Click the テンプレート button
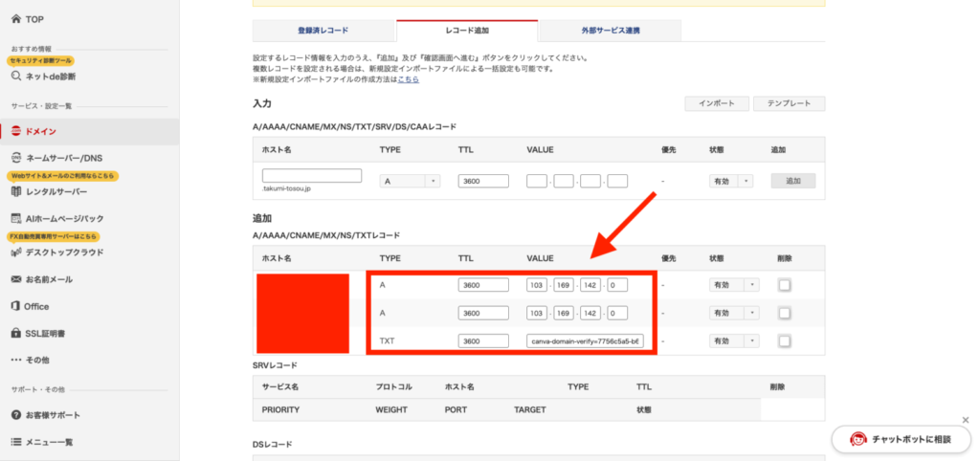This screenshot has width=980, height=461. pyautogui.click(x=789, y=103)
